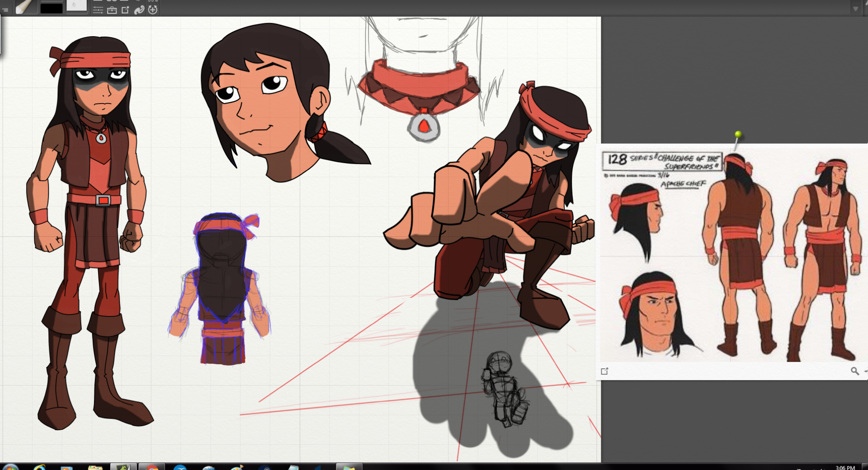Click the Apache Chief reference sheet image
Image resolution: width=868 pixels, height=470 pixels.
734,253
